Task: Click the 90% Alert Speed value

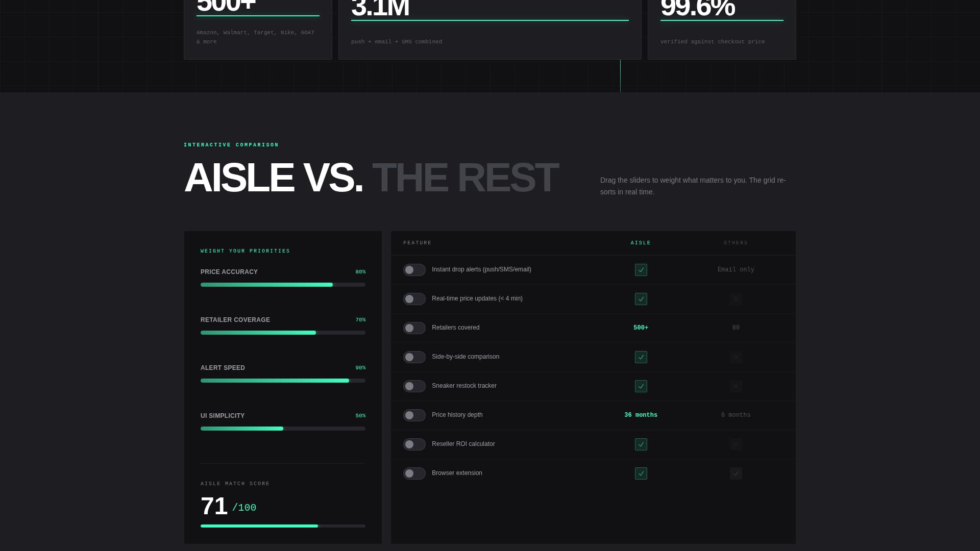Action: click(360, 368)
